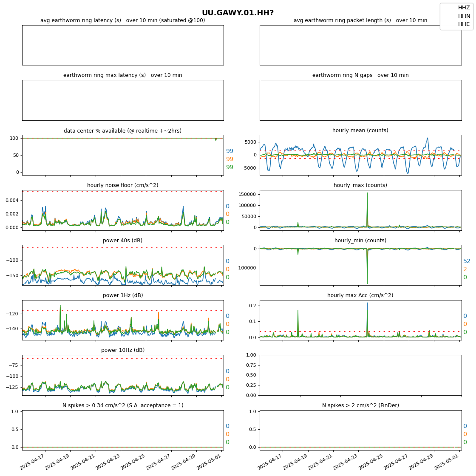The width and height of the screenshot is (476, 476).
Task: Select the HHE legend entry
Action: tap(464, 24)
